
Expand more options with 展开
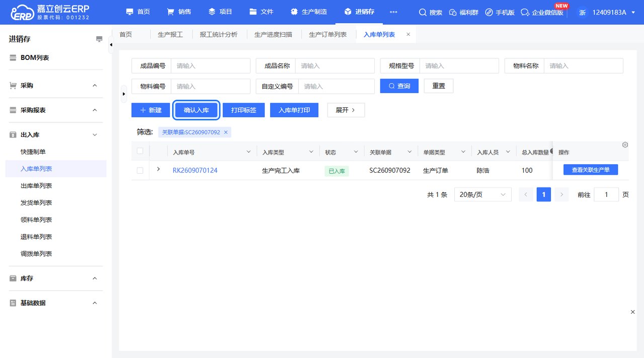pos(346,110)
